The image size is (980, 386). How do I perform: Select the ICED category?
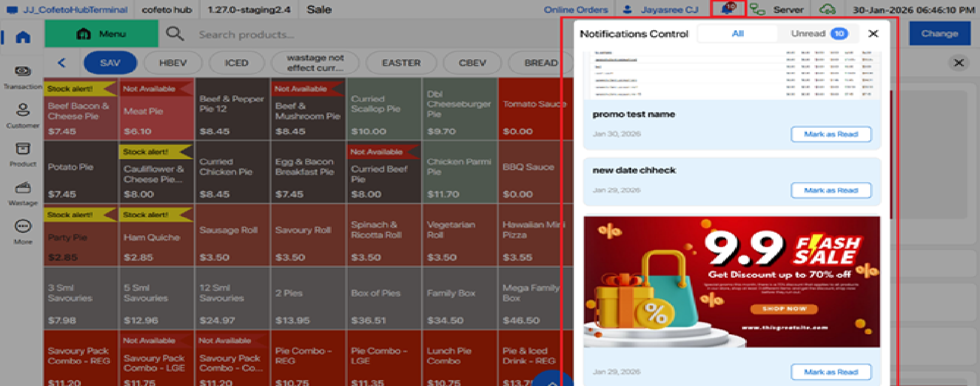236,63
